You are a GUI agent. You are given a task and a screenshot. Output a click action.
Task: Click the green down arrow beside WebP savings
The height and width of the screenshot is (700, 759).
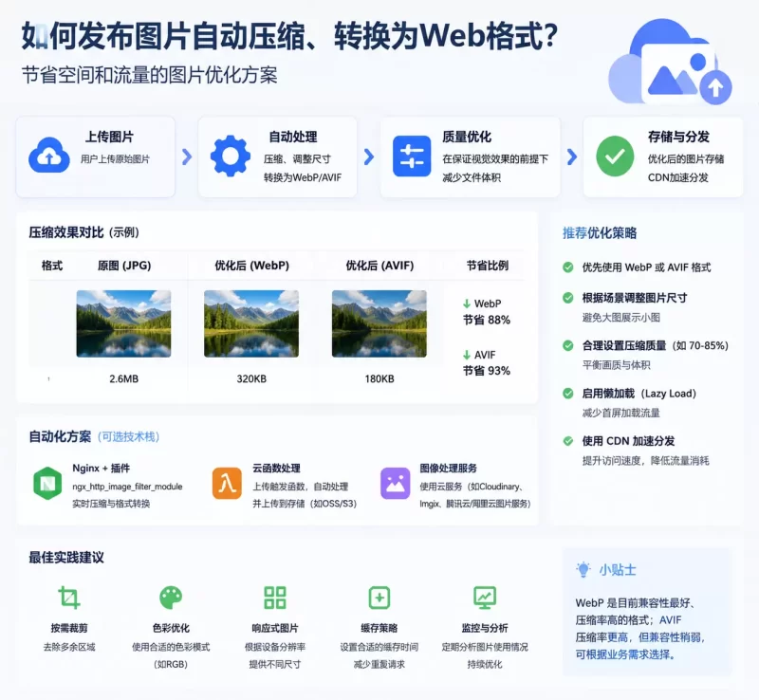(x=467, y=304)
